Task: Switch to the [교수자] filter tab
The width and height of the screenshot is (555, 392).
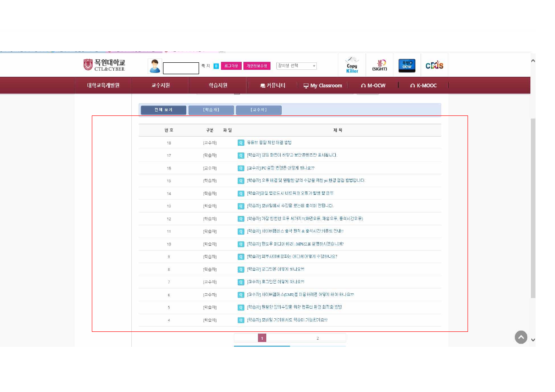Action: pos(258,110)
